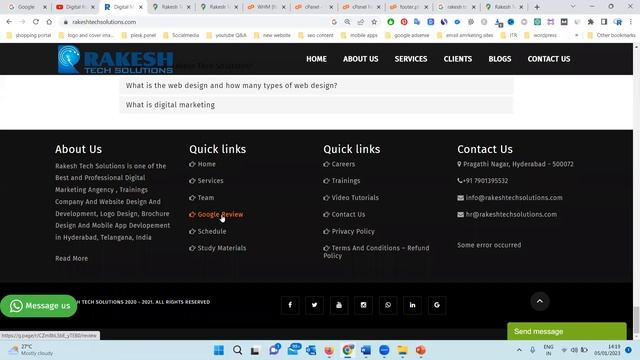Click the scroll-to-top arrow button
The width and height of the screenshot is (640, 360).
click(540, 301)
